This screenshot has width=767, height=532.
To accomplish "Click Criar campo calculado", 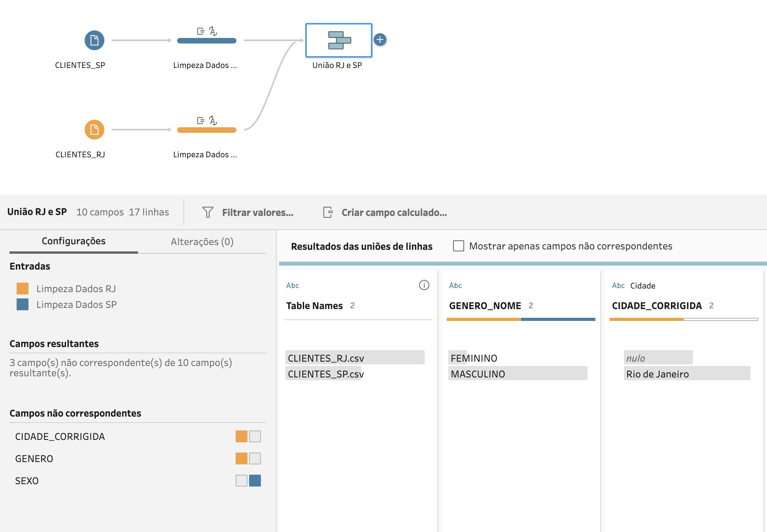I will 394,212.
